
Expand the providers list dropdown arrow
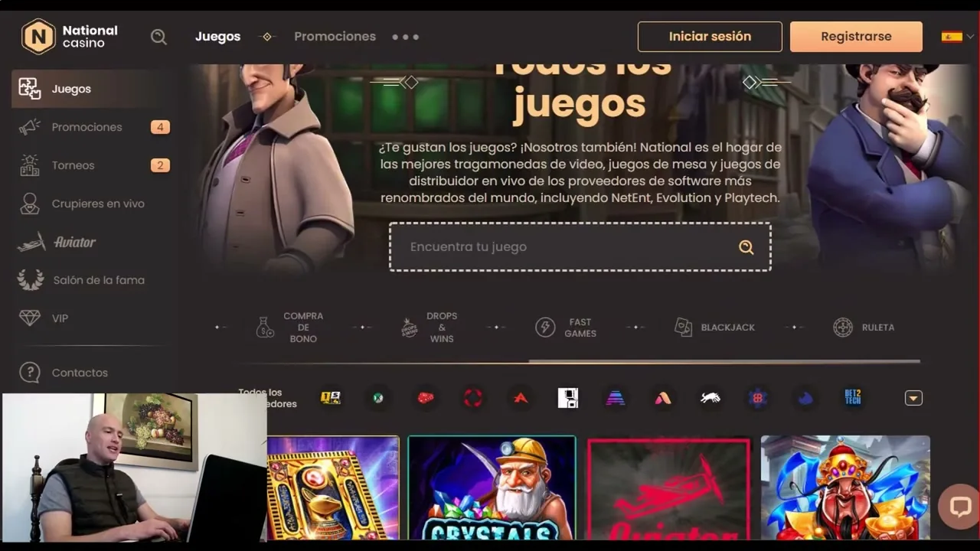point(913,398)
